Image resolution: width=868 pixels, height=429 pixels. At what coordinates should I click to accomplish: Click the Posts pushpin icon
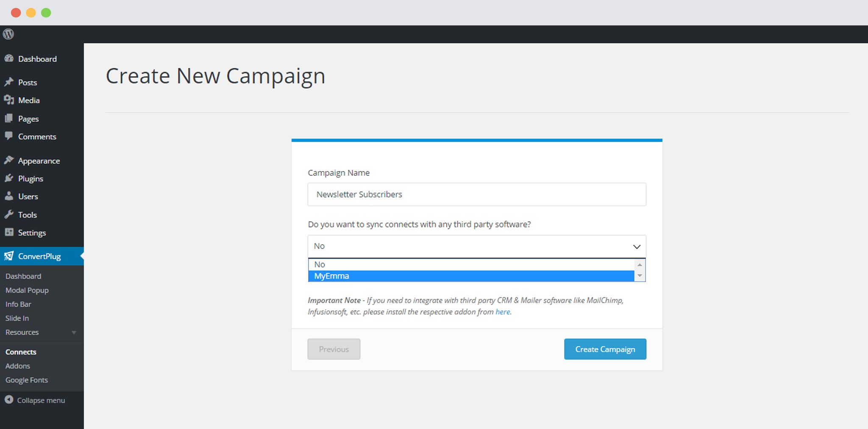tap(9, 82)
